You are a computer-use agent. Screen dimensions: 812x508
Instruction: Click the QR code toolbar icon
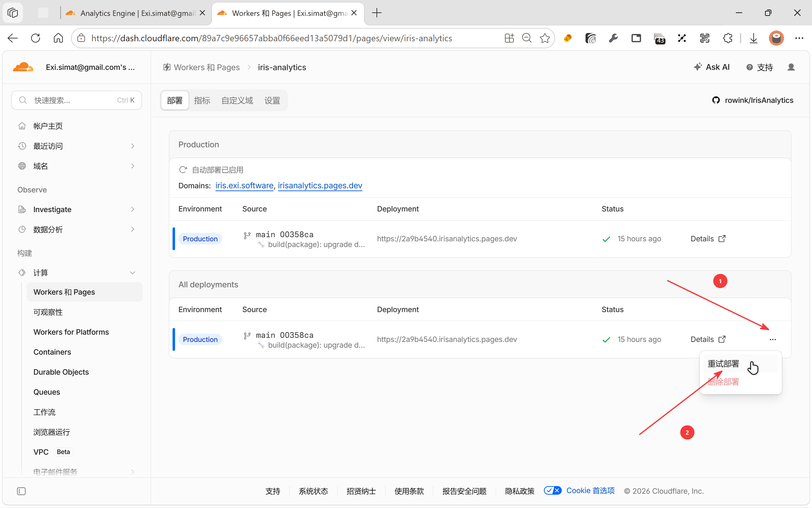704,38
